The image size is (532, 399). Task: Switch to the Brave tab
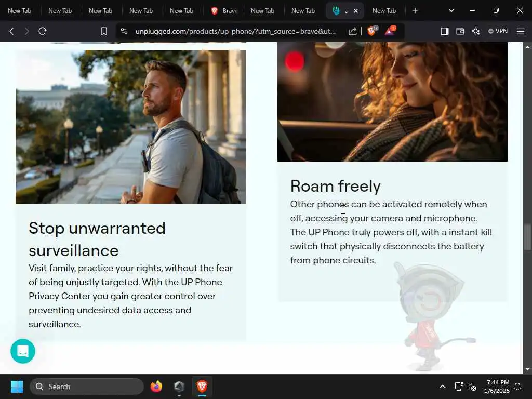tap(224, 11)
